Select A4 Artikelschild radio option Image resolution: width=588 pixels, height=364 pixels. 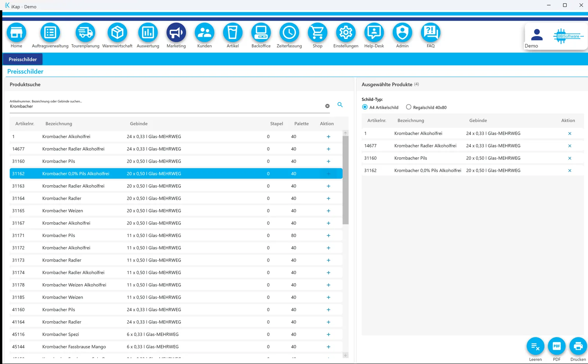(x=365, y=107)
